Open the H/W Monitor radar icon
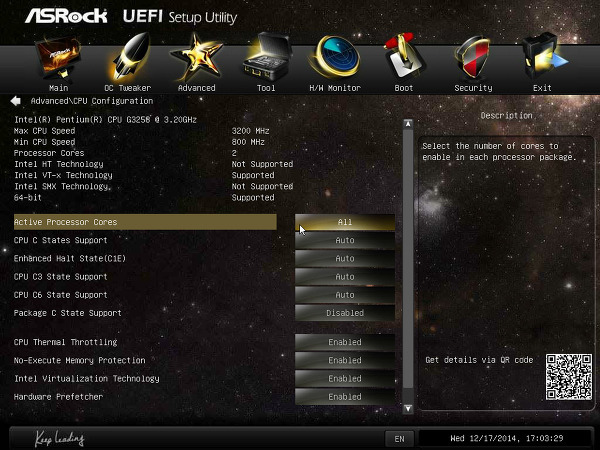This screenshot has width=600, height=450. (336, 57)
